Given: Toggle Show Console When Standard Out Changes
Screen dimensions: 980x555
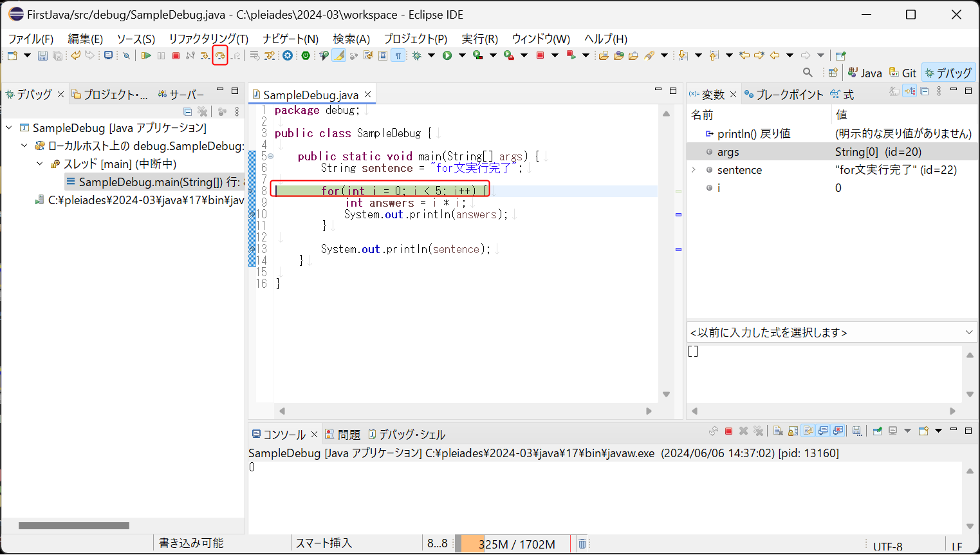Looking at the screenshot, I should (x=823, y=431).
